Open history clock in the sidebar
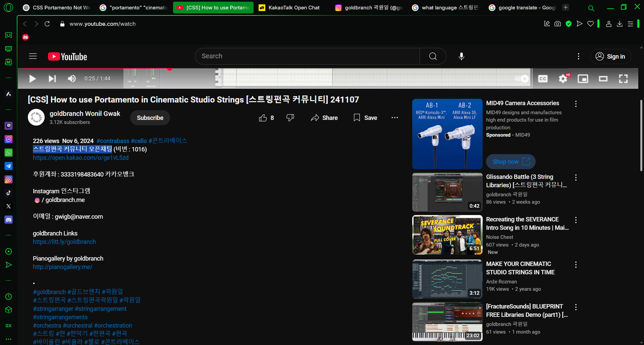644x345 pixels. 9,297
